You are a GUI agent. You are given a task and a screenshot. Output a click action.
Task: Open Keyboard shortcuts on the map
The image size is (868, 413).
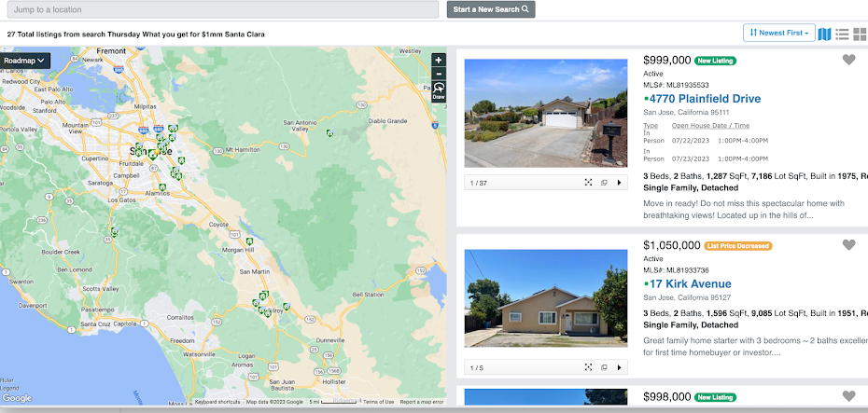point(217,402)
